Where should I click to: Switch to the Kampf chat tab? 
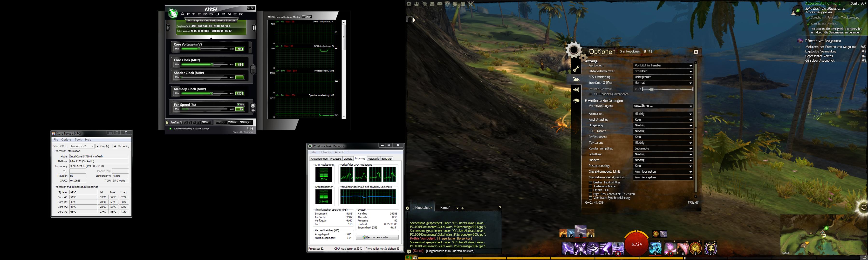coord(445,208)
